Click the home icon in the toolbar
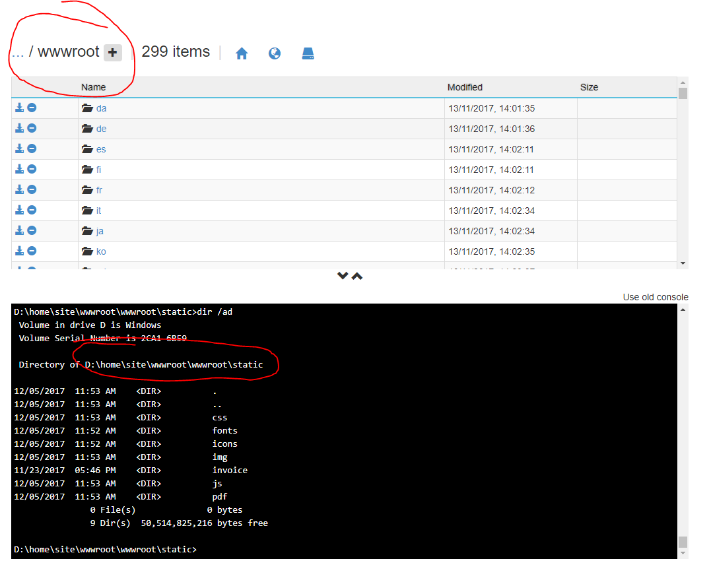The image size is (711, 588). coord(242,53)
